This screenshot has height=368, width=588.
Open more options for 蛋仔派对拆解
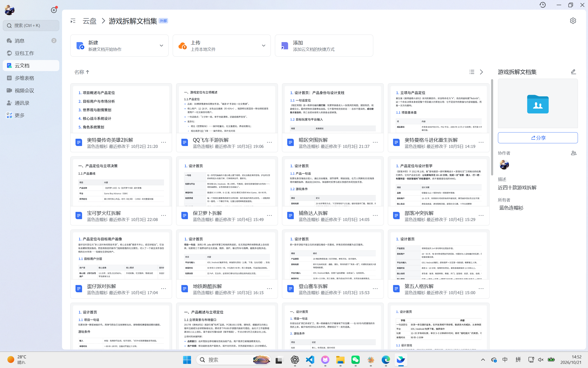[164, 289]
